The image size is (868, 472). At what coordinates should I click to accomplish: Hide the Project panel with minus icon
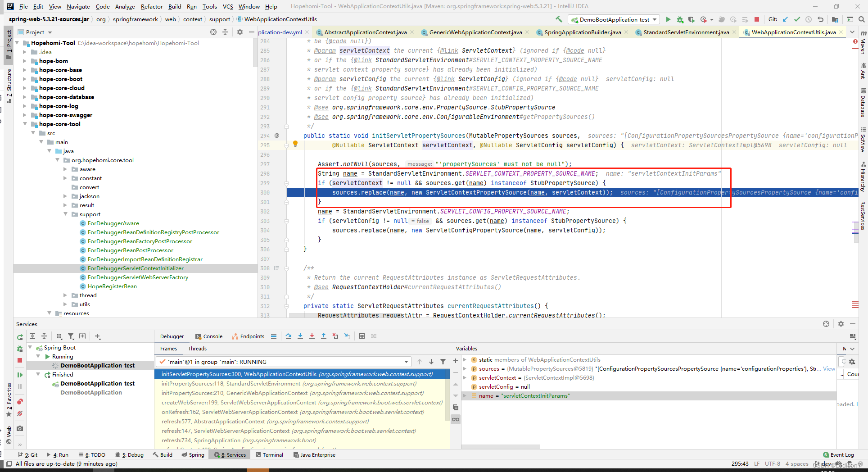coord(251,32)
